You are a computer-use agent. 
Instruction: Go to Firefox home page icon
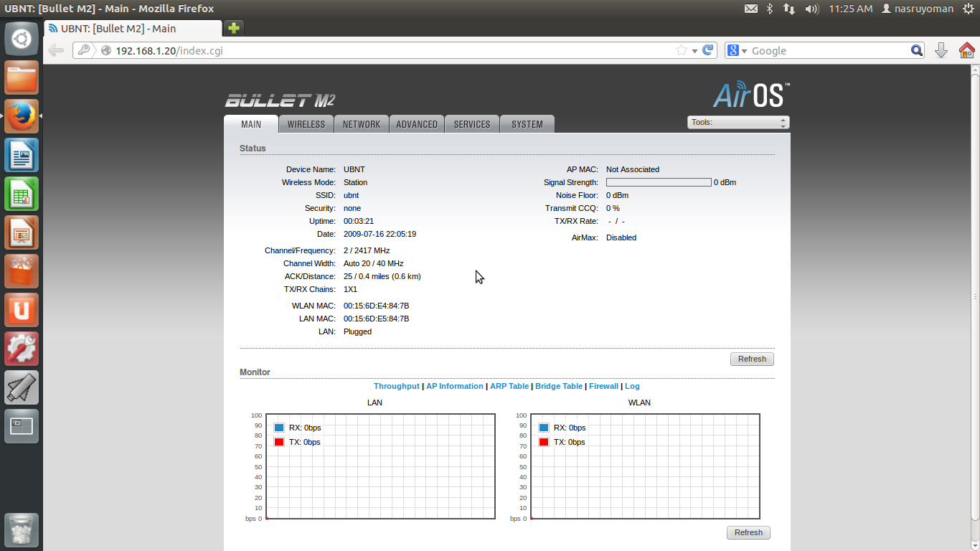pos(966,50)
